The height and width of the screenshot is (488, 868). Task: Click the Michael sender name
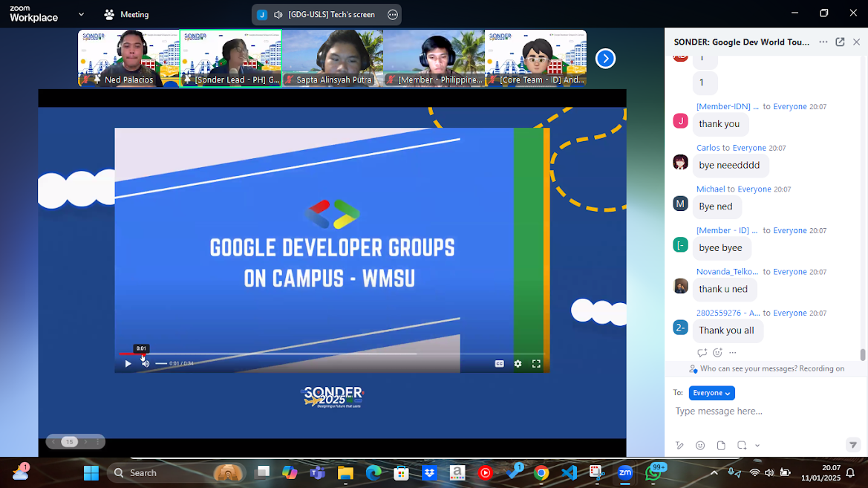711,189
